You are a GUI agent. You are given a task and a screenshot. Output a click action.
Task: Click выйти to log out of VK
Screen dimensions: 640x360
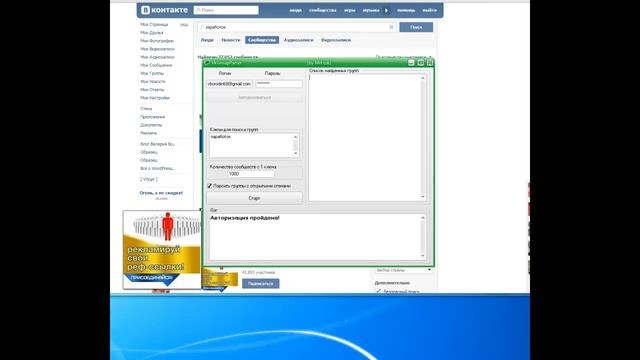tap(429, 10)
